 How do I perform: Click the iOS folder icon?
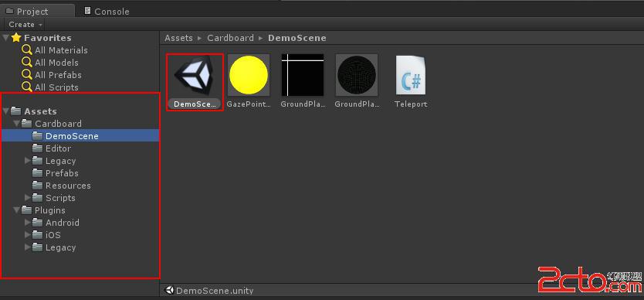(38, 235)
